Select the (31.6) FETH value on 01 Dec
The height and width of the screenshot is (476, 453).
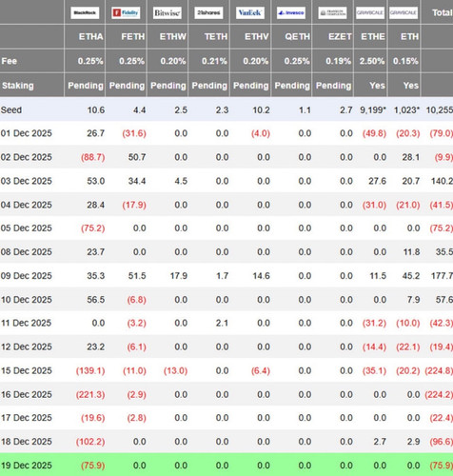pyautogui.click(x=134, y=133)
